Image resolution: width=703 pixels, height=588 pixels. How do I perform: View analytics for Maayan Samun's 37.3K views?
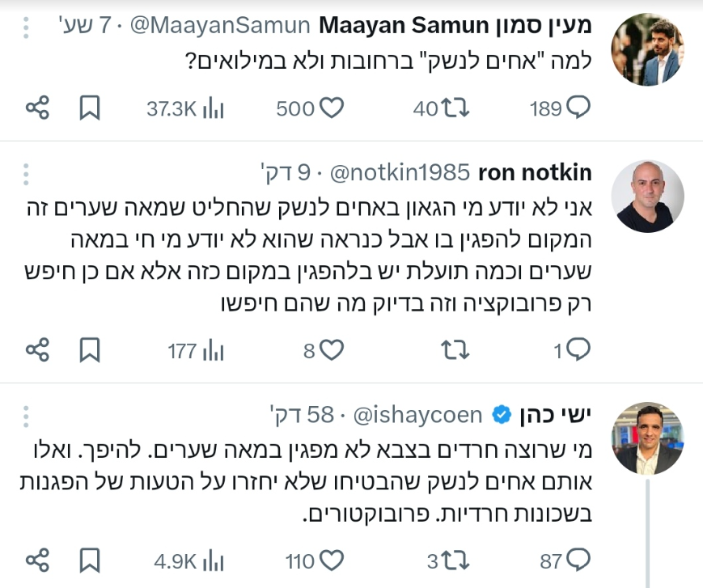(x=213, y=108)
